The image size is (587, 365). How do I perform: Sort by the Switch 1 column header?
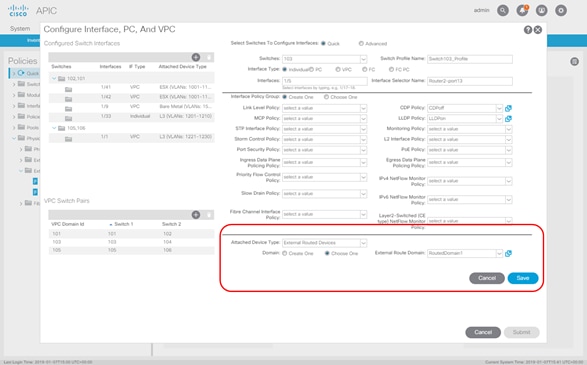pos(124,224)
